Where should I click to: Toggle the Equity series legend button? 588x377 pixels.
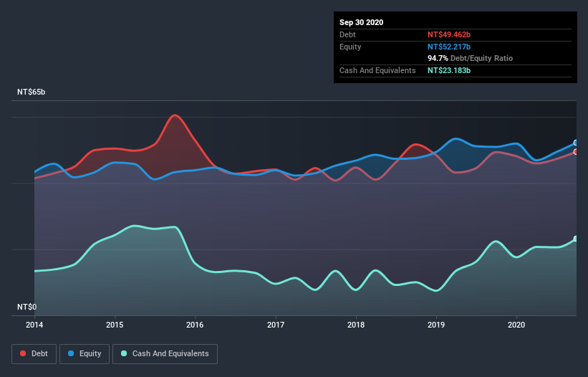pyautogui.click(x=85, y=354)
